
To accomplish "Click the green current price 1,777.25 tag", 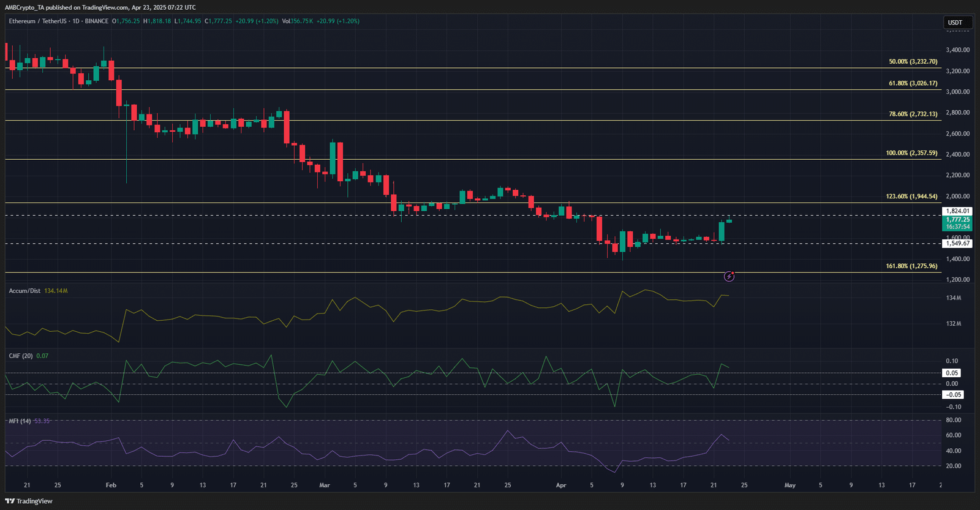I will click(x=957, y=223).
